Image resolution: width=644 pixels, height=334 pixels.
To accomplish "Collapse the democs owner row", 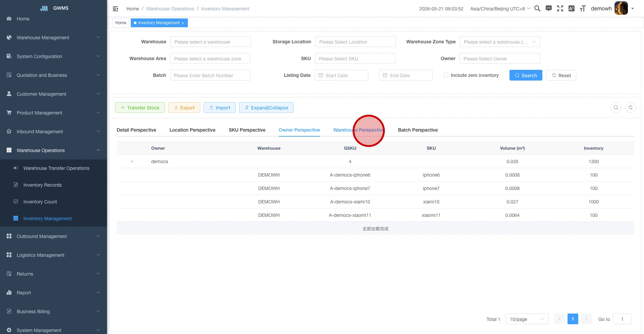I will click(x=132, y=161).
